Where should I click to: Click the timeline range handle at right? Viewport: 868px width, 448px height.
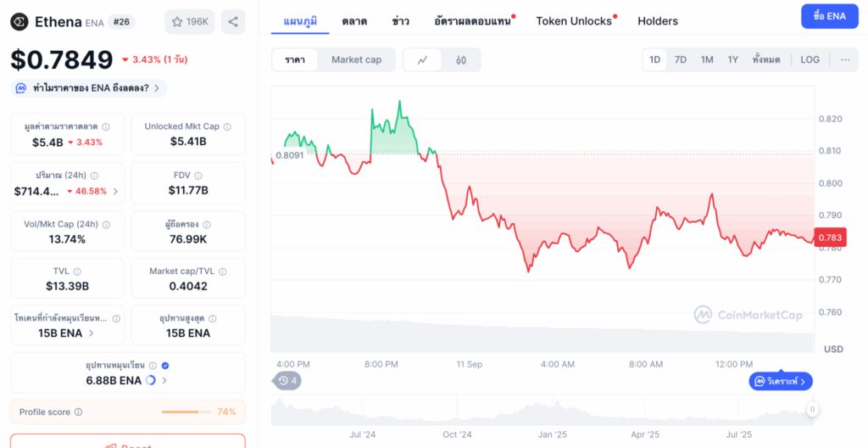click(x=812, y=409)
